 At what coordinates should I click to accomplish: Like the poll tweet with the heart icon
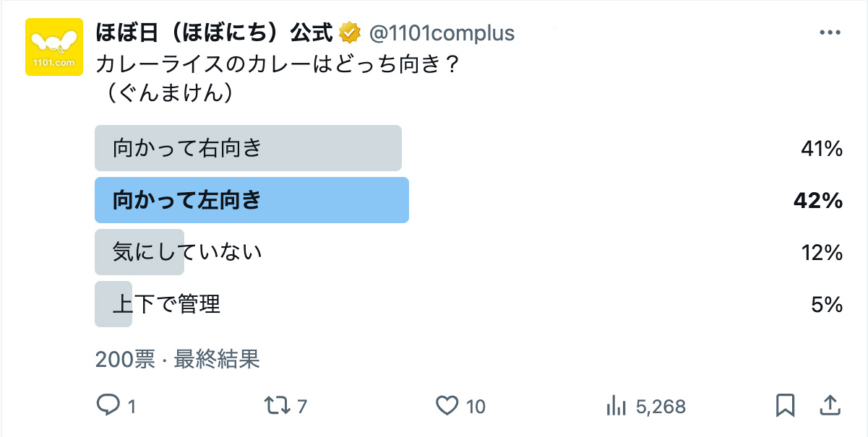pyautogui.click(x=450, y=407)
